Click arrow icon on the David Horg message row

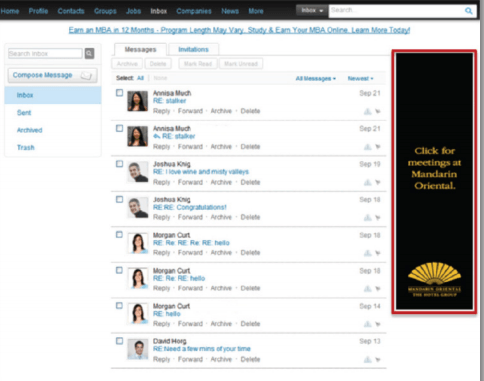(378, 359)
